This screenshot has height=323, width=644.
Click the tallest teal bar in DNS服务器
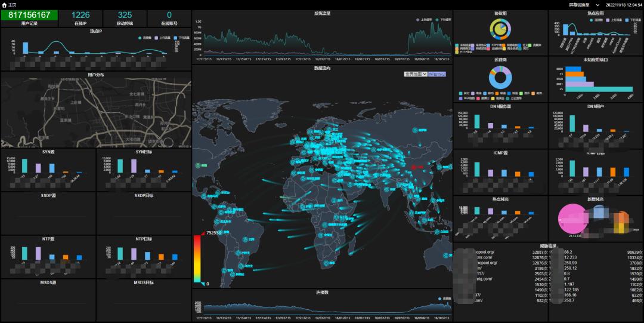pyautogui.click(x=477, y=122)
